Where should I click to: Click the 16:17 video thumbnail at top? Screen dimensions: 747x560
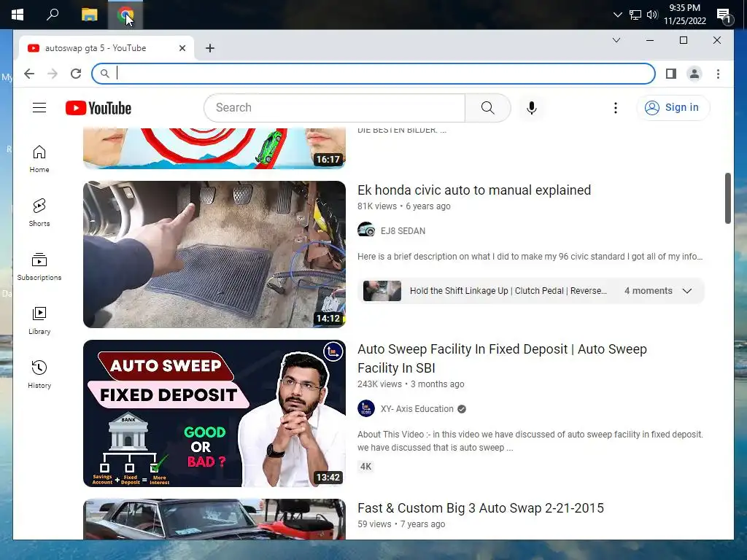[214, 148]
